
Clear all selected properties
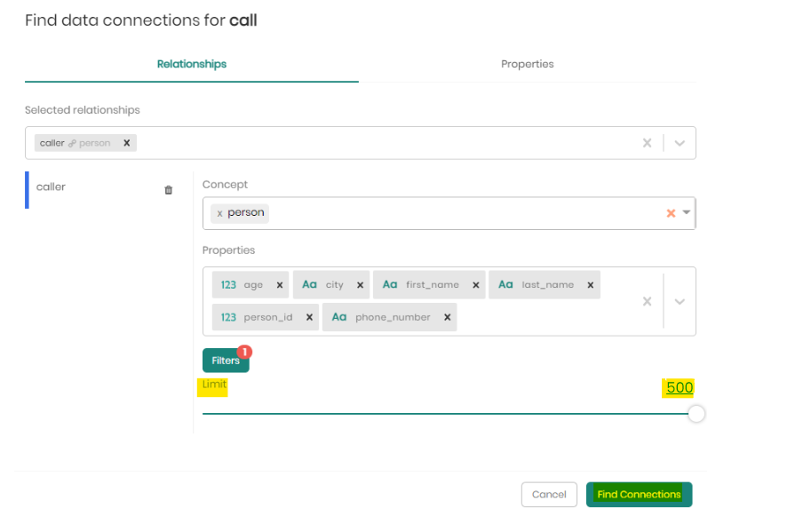pos(647,301)
